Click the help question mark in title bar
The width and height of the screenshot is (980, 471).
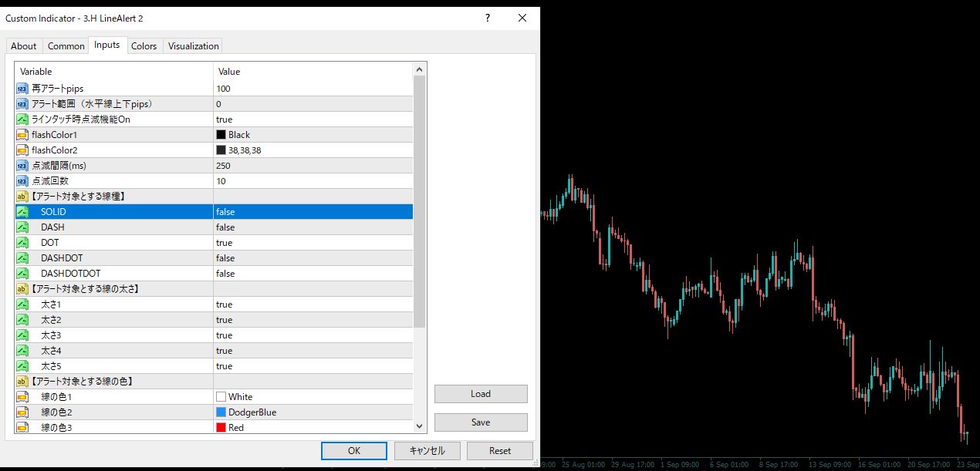[488, 18]
